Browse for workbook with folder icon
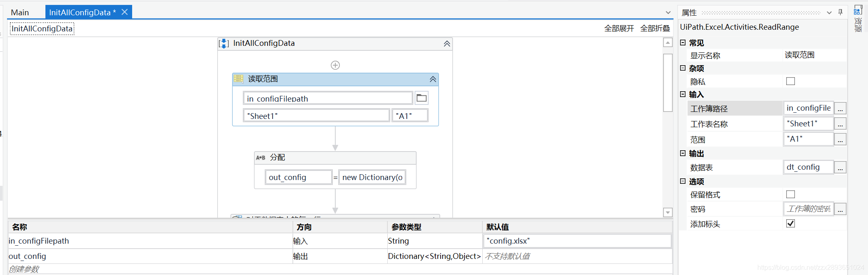Image resolution: width=868 pixels, height=275 pixels. click(x=421, y=98)
